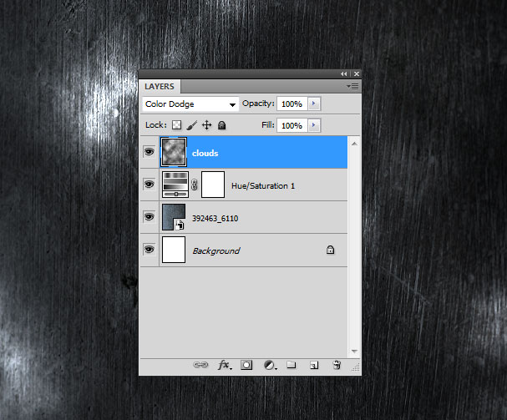Click the Hue/Saturation adjustment icon thumbnail
Viewport: 507px width, 420px height.
pyautogui.click(x=175, y=185)
